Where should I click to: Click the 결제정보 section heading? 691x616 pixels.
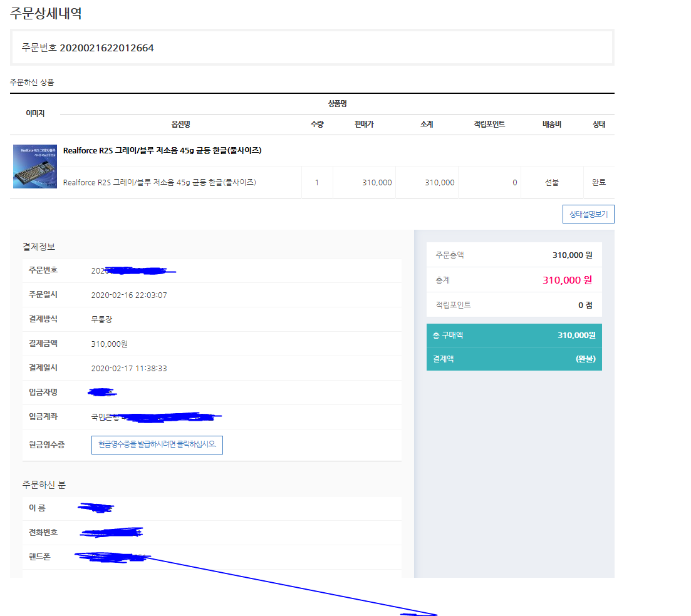point(39,247)
